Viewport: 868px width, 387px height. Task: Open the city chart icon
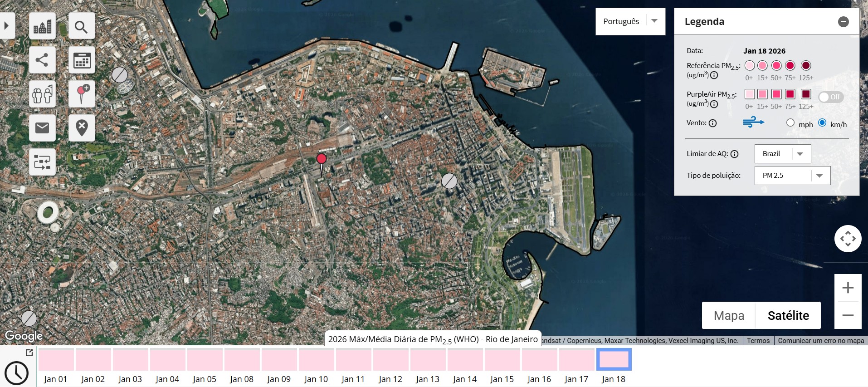click(x=43, y=26)
